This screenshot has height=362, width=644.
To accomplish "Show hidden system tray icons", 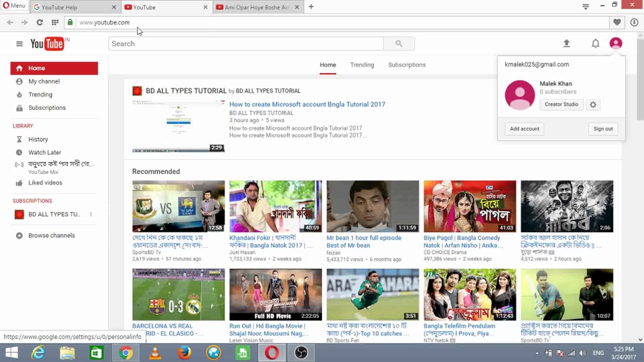I will [537, 353].
